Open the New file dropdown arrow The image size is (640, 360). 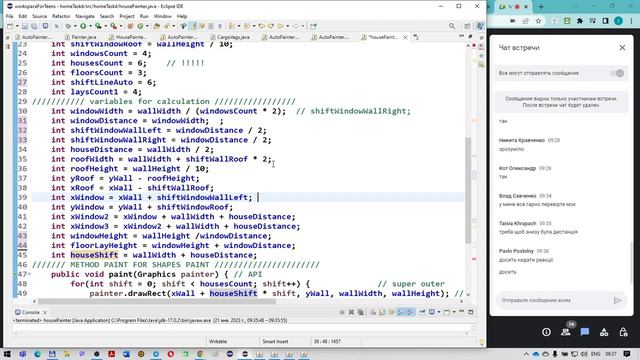[16, 26]
